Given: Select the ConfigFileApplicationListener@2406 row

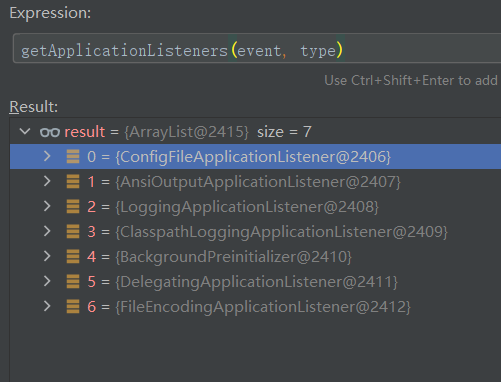Looking at the screenshot, I should [x=255, y=157].
